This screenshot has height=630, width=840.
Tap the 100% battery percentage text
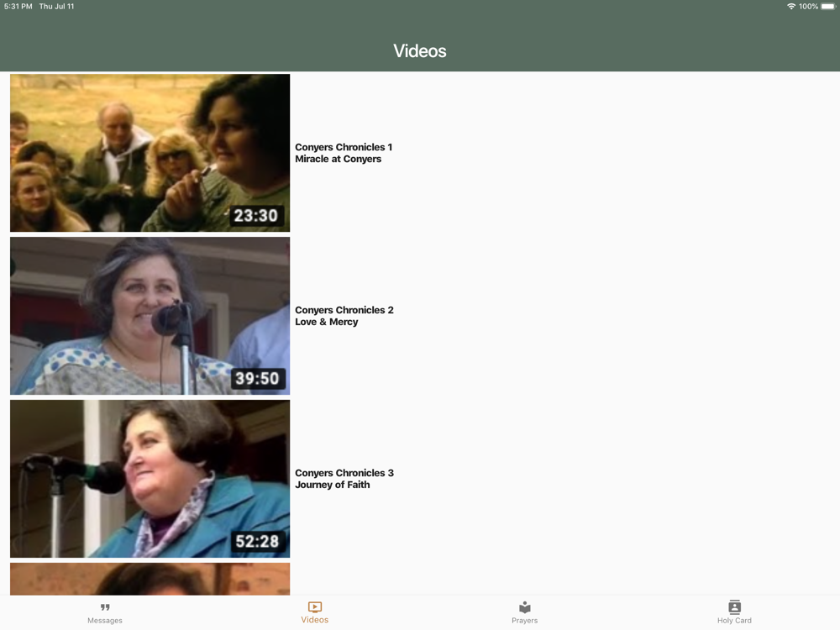pyautogui.click(x=808, y=7)
